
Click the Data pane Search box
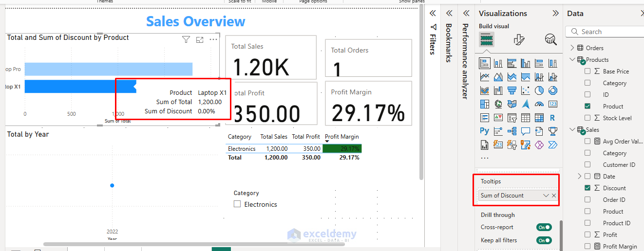click(605, 32)
